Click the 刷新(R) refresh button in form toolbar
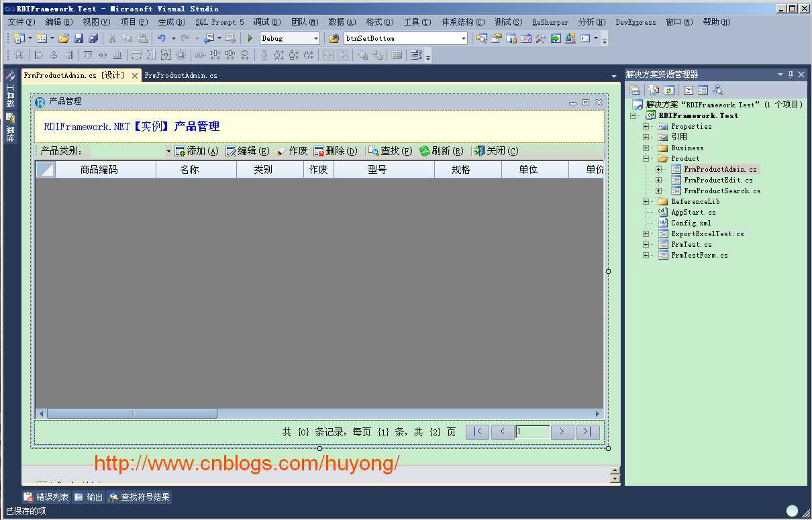Screen dimensions: 812x520 [441, 151]
